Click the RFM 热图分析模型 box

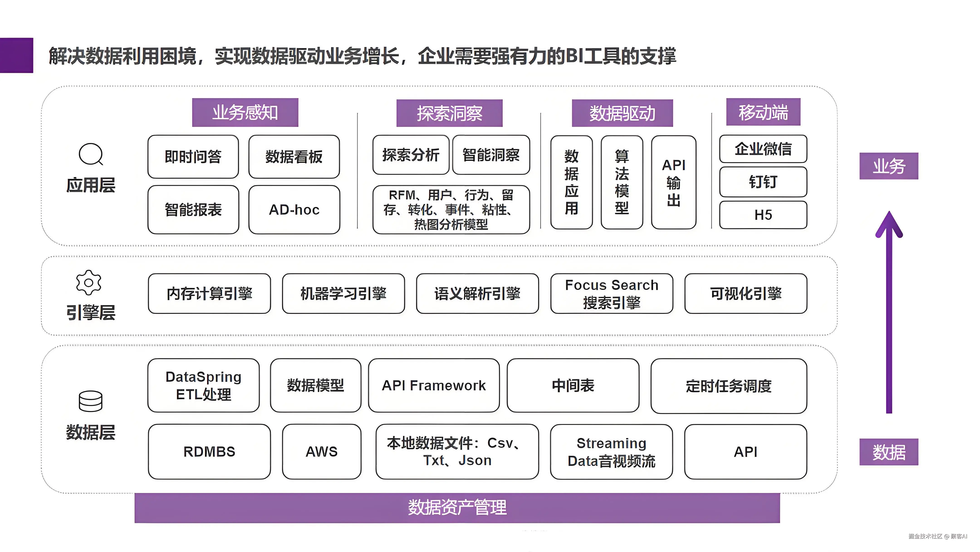451,209
